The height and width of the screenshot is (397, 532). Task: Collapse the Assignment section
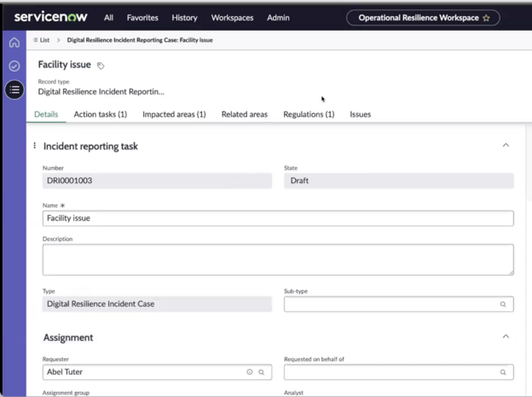506,337
